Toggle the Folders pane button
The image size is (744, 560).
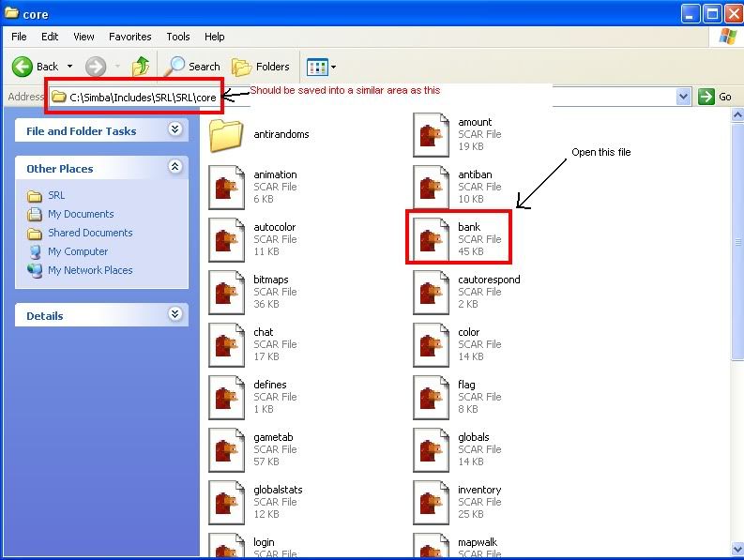click(x=262, y=67)
